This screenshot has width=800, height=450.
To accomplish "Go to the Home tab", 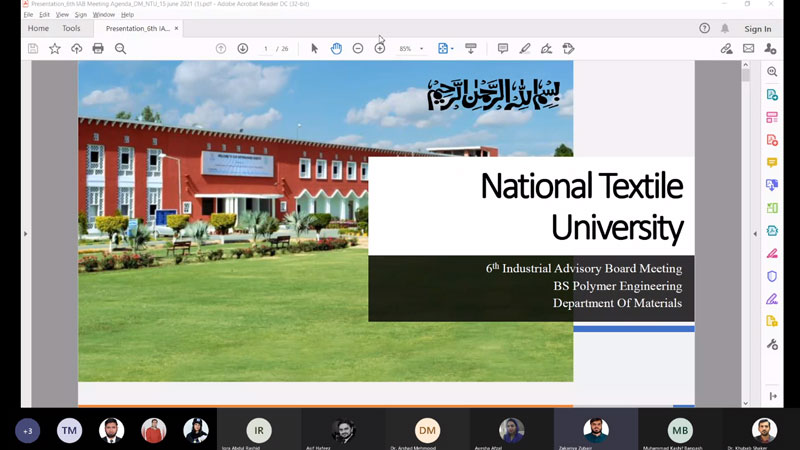I will click(x=38, y=29).
